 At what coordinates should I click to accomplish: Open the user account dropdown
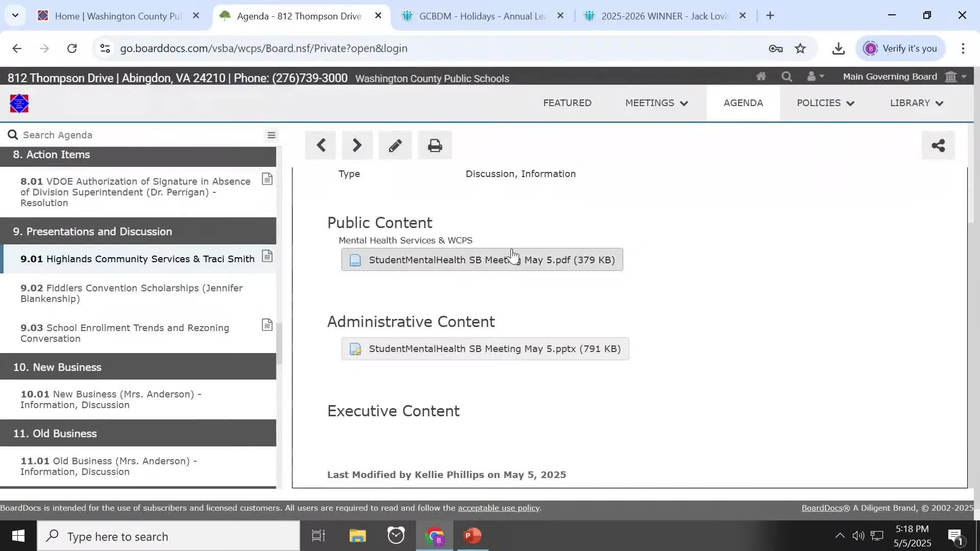[815, 77]
